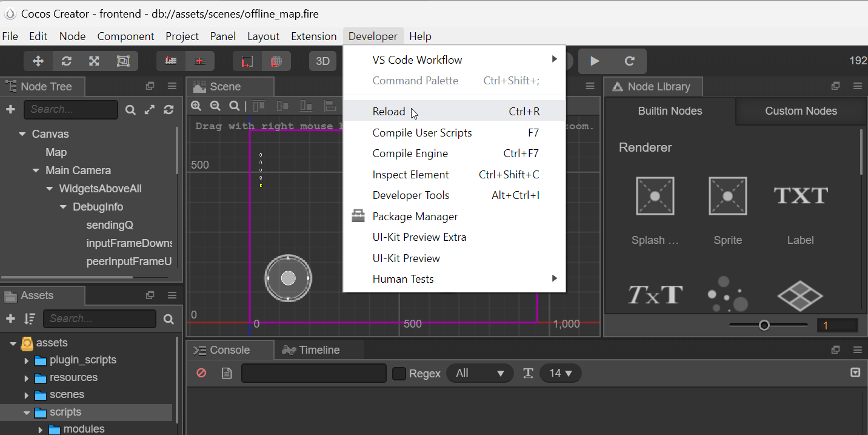
Task: Collapse the scripts folder
Action: [26, 413]
